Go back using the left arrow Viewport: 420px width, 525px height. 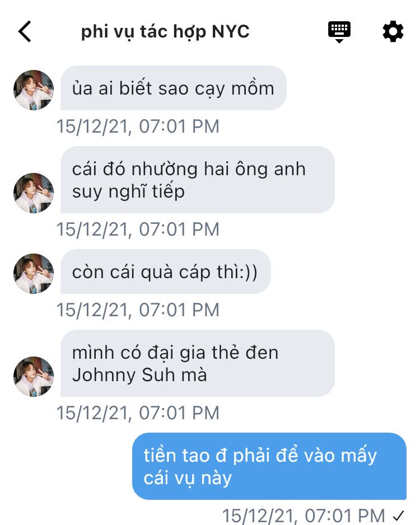point(25,31)
